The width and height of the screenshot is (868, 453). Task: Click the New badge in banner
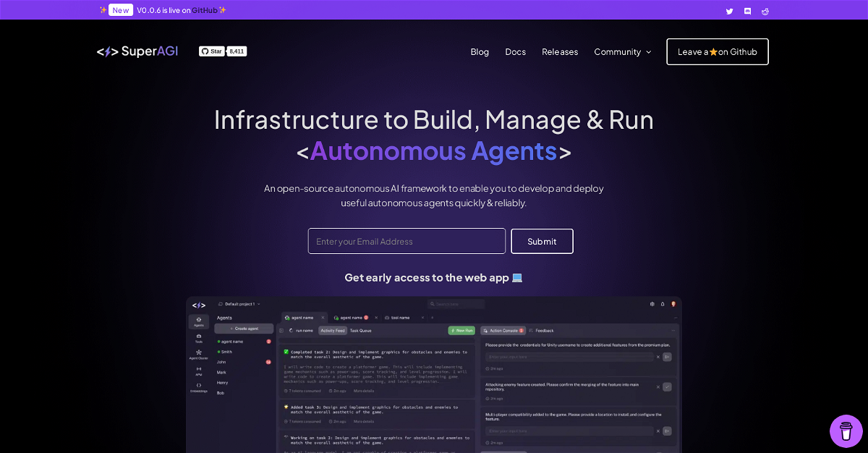(x=121, y=10)
